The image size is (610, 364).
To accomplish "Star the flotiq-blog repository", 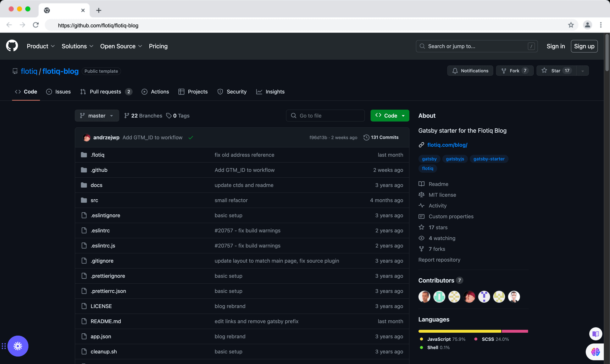I will 556,71.
